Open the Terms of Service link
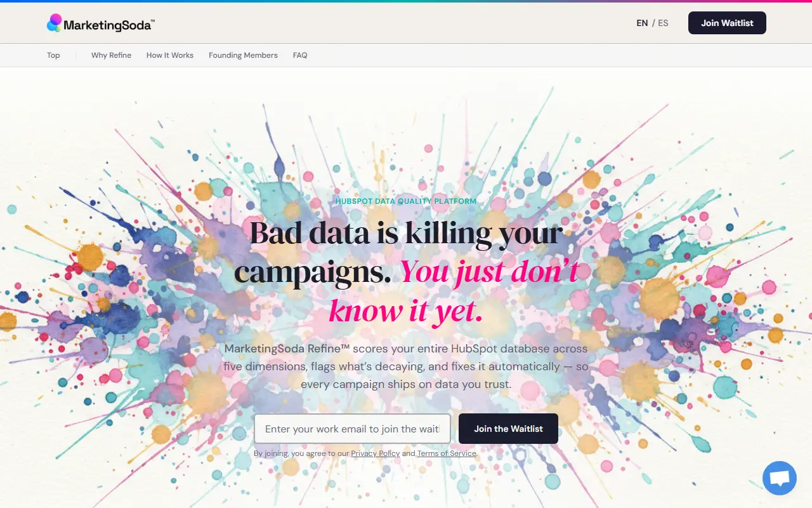812x508 pixels. point(447,453)
